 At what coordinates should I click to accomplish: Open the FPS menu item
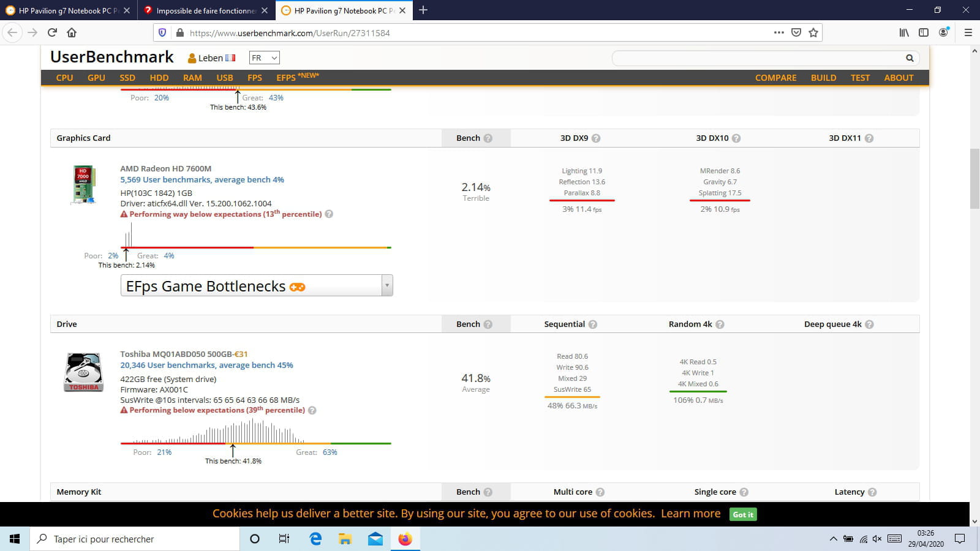point(255,78)
